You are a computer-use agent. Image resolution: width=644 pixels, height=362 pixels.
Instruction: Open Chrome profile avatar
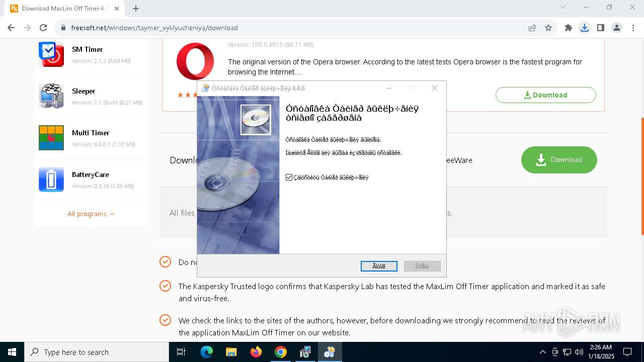(x=617, y=28)
